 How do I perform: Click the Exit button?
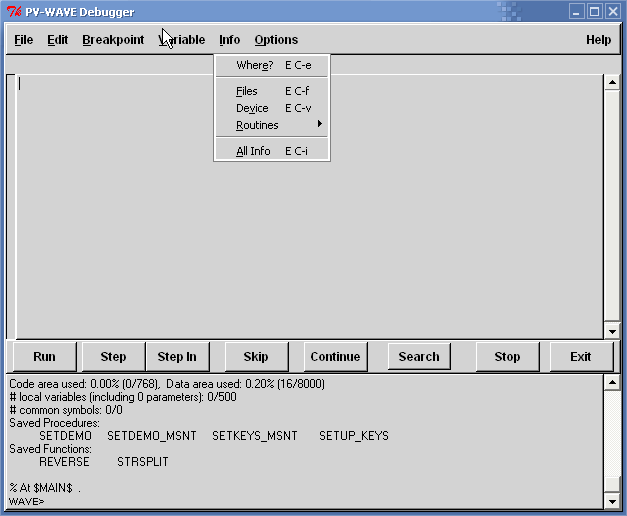[581, 356]
